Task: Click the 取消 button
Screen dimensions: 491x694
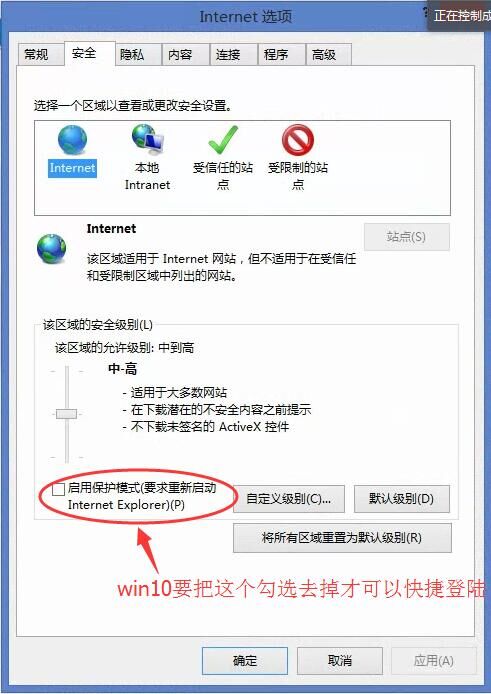Action: click(340, 661)
